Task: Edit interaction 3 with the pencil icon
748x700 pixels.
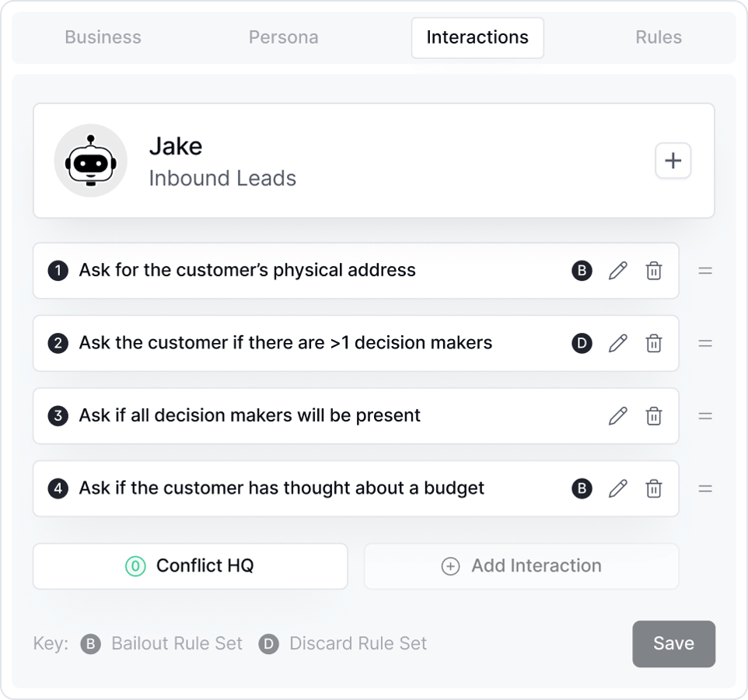Action: (x=617, y=416)
